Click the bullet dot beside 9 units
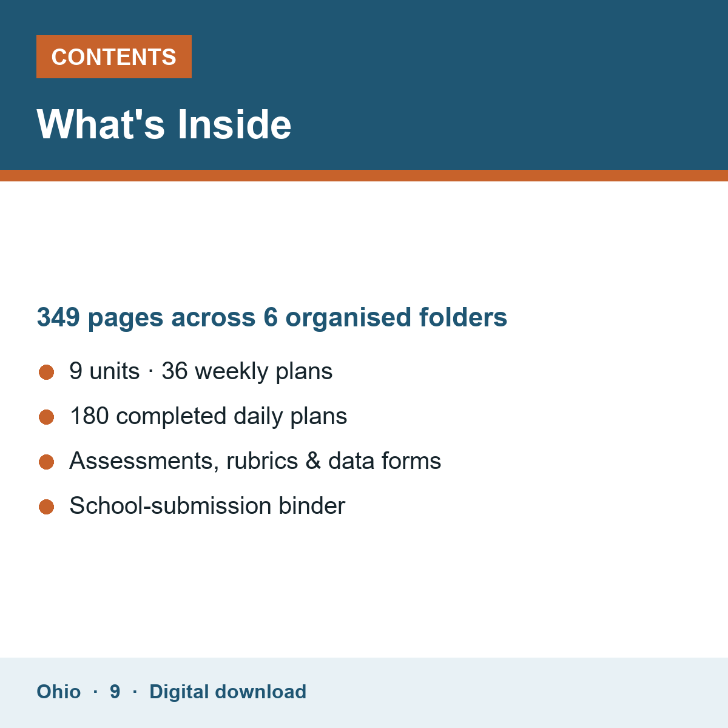 coord(47,372)
